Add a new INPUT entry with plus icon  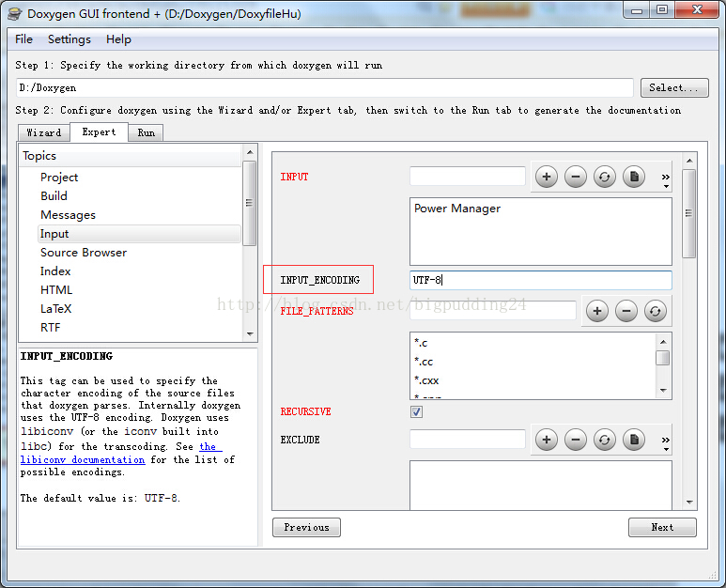tap(547, 177)
